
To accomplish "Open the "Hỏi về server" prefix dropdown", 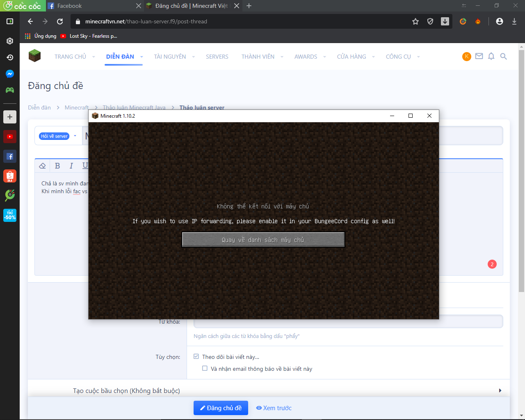I will coord(58,136).
